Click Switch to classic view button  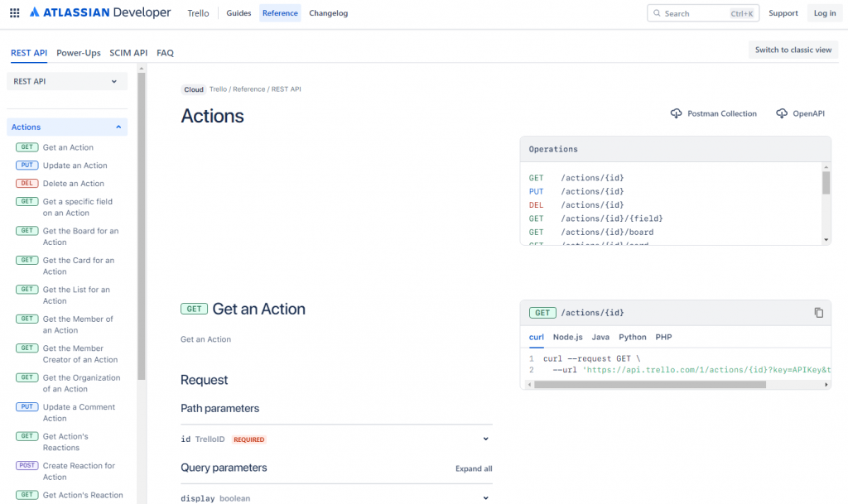(793, 50)
